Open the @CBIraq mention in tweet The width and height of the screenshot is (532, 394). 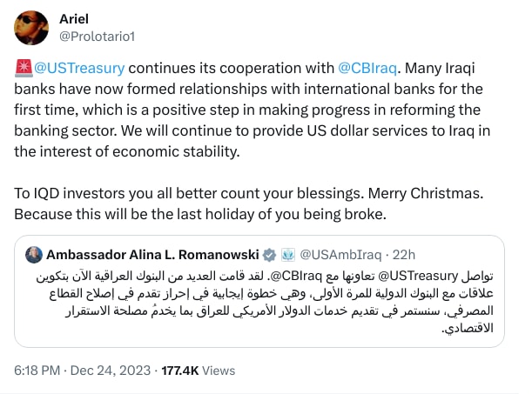coord(367,68)
